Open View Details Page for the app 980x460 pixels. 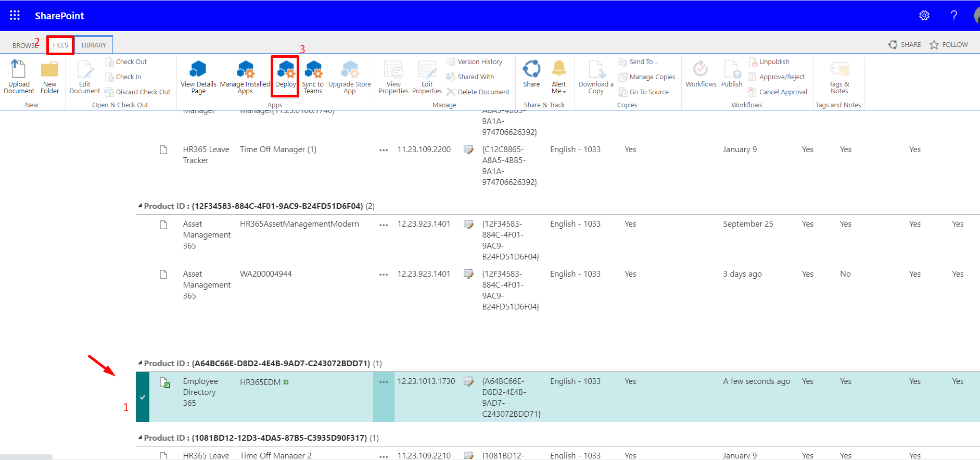pyautogui.click(x=198, y=77)
